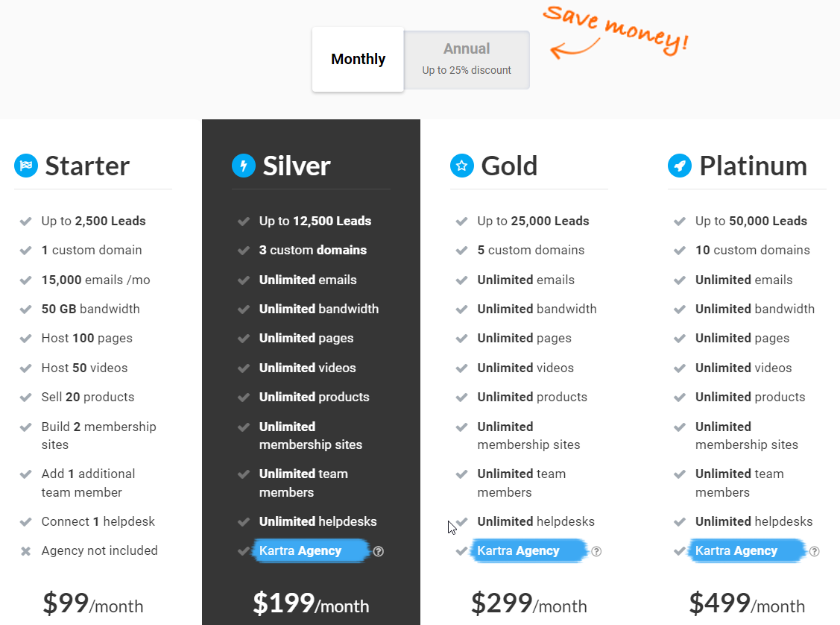The image size is (840, 625).
Task: Select the Monthly billing option
Action: coord(358,59)
